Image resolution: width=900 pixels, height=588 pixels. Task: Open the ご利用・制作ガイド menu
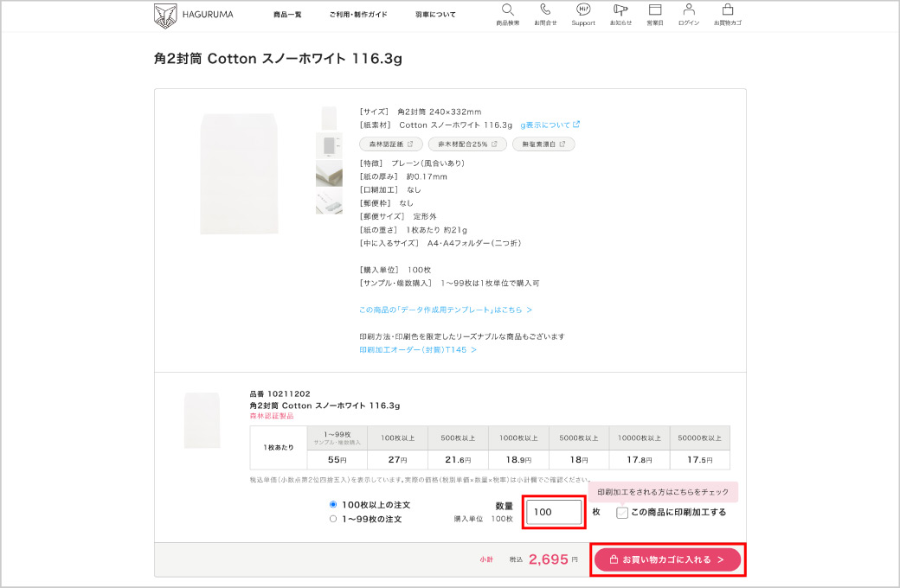[358, 15]
